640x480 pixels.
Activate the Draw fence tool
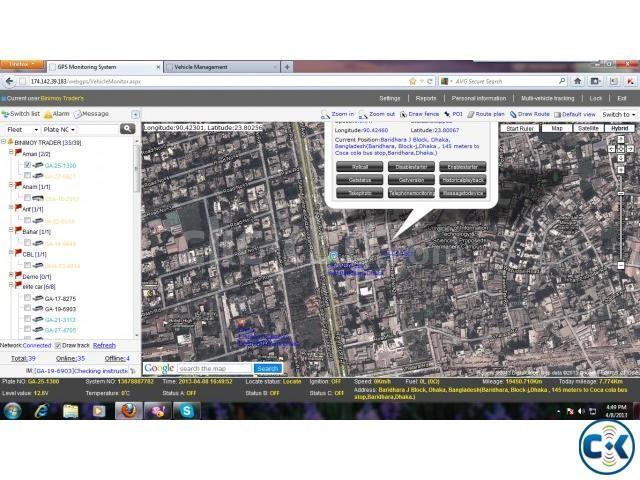click(423, 114)
